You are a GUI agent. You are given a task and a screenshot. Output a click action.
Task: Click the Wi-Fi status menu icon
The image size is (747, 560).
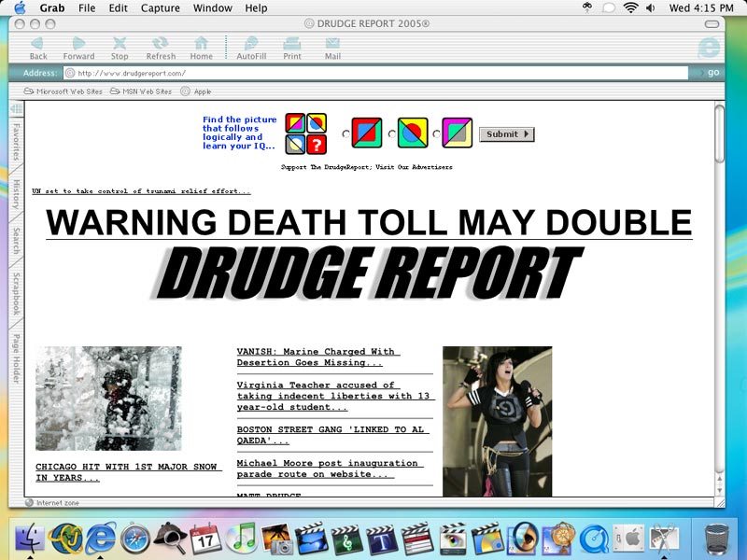tap(631, 7)
